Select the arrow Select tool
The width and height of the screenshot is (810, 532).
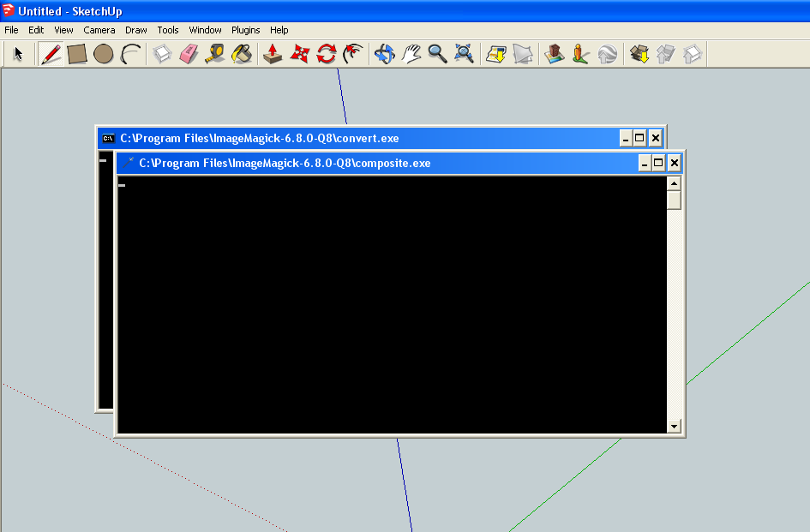point(19,54)
